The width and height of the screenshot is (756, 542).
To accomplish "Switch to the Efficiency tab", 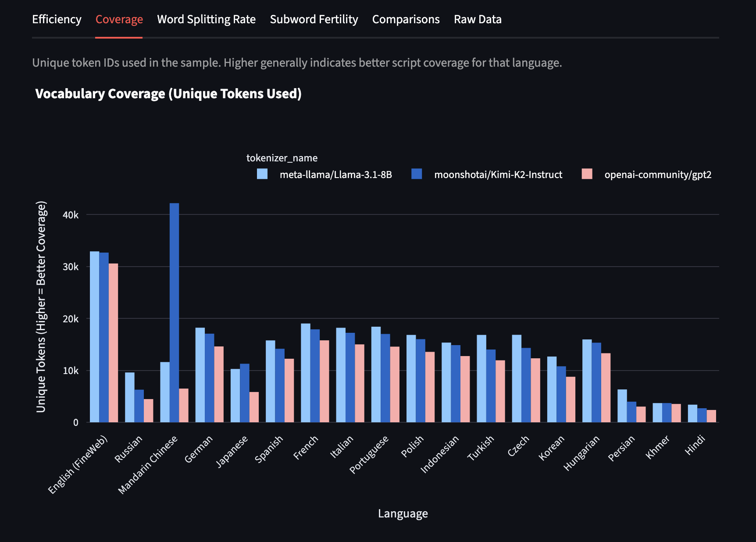I will (x=57, y=19).
